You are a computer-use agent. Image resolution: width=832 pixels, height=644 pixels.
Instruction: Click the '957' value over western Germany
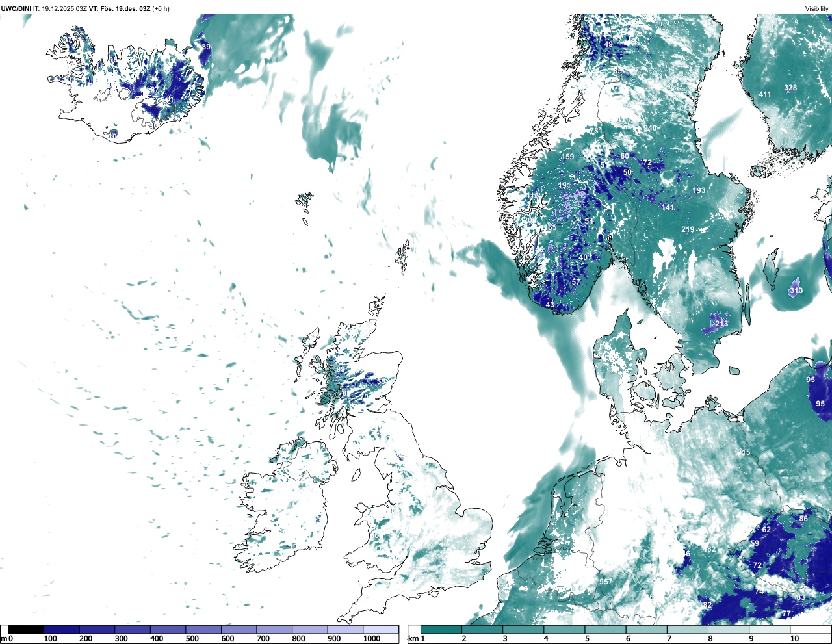pyautogui.click(x=606, y=582)
